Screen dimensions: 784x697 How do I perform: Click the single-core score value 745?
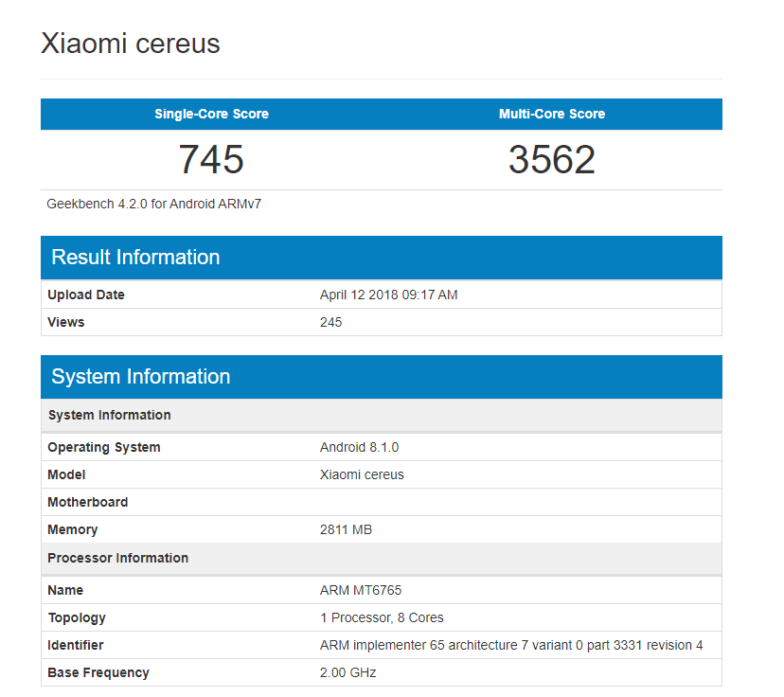[x=211, y=159]
